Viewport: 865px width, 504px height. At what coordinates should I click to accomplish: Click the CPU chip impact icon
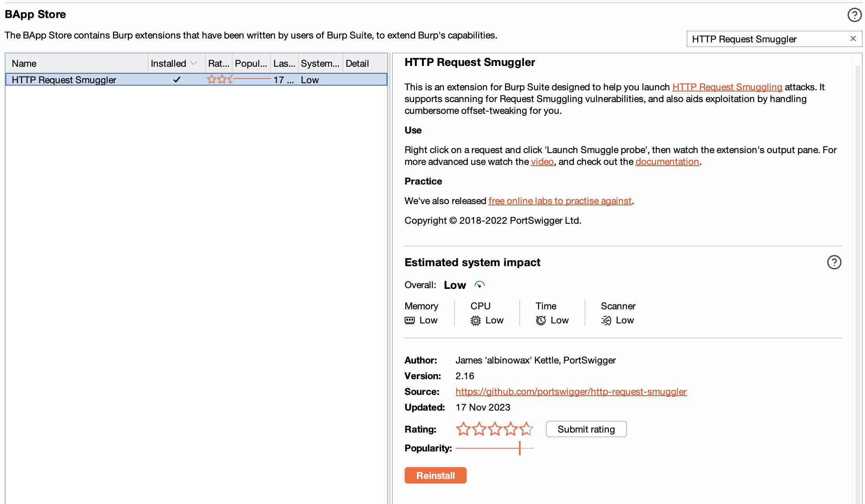click(475, 320)
